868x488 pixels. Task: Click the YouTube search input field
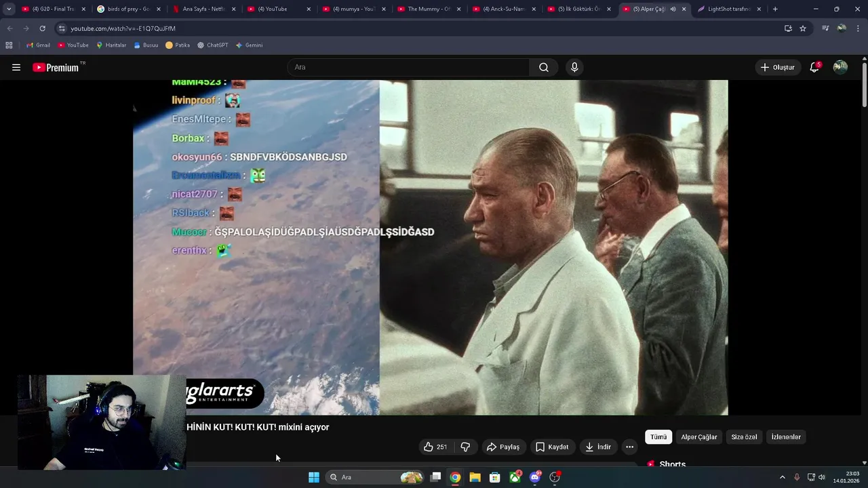click(408, 67)
